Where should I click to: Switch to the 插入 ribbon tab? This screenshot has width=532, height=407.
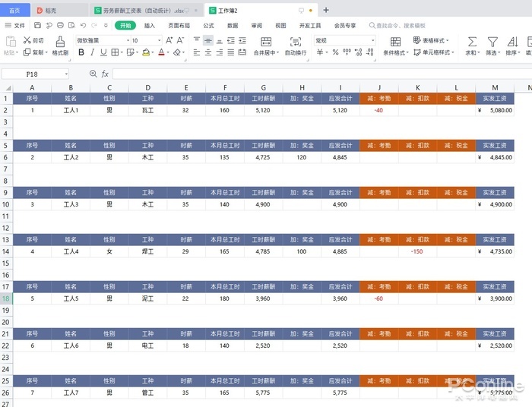[x=149, y=25]
